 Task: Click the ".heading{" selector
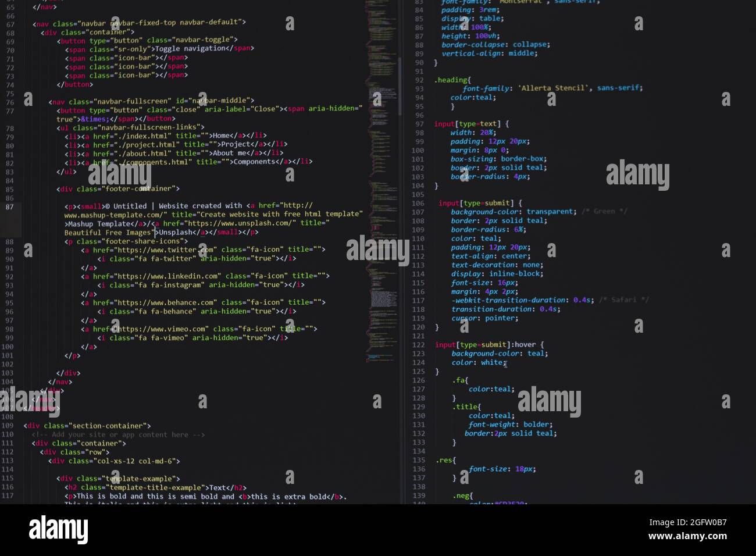(x=452, y=80)
